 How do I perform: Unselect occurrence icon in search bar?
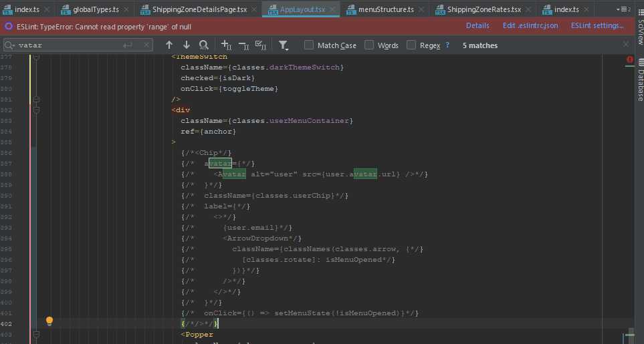tap(243, 45)
